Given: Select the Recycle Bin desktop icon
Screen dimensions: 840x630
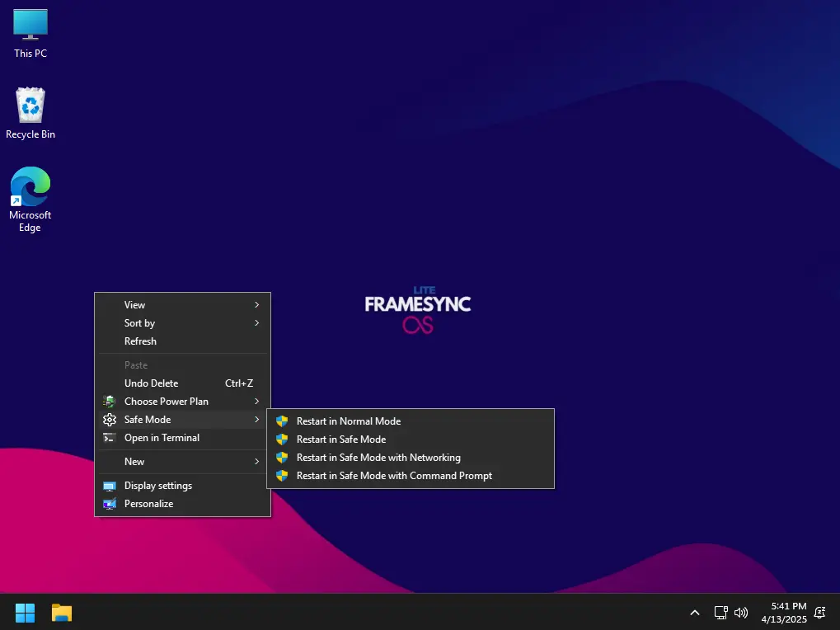Looking at the screenshot, I should click(31, 113).
